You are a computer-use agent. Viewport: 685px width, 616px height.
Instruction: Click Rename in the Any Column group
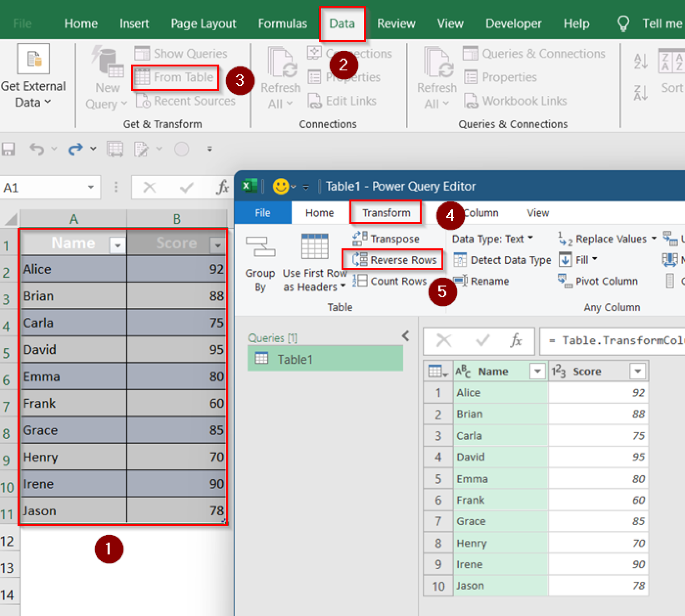tap(489, 281)
